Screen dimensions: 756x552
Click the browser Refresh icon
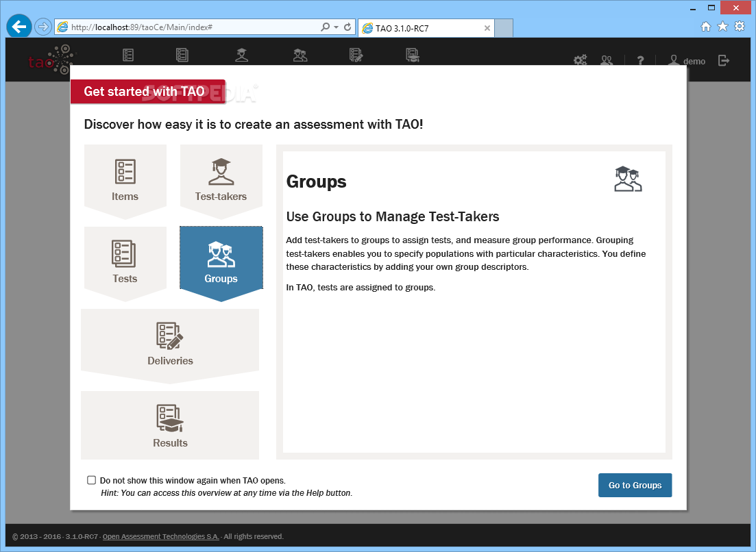[x=347, y=27]
